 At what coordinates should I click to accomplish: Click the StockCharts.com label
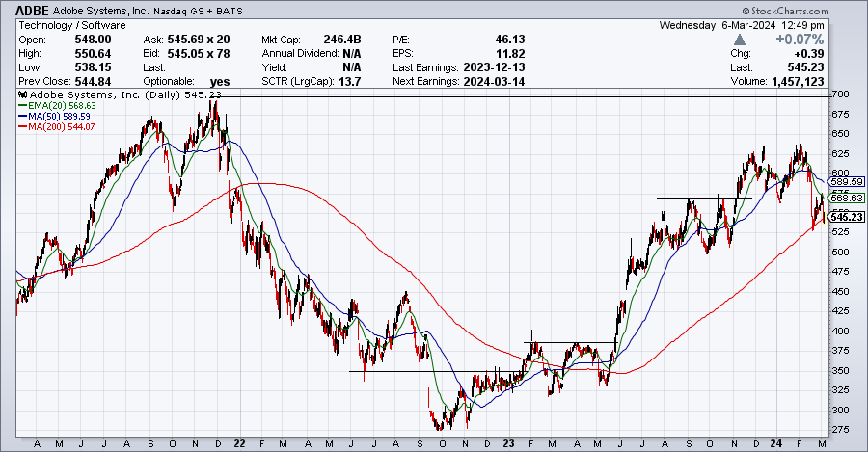(x=785, y=11)
